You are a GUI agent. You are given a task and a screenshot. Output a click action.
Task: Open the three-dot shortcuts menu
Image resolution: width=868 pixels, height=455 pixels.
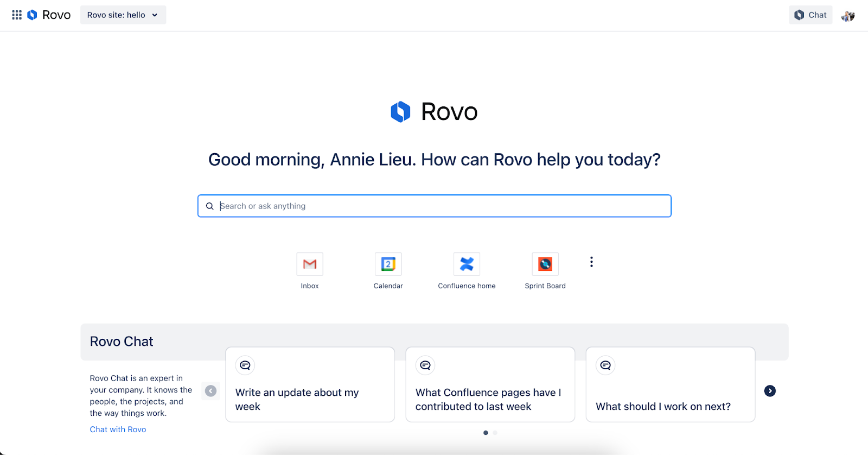tap(591, 262)
